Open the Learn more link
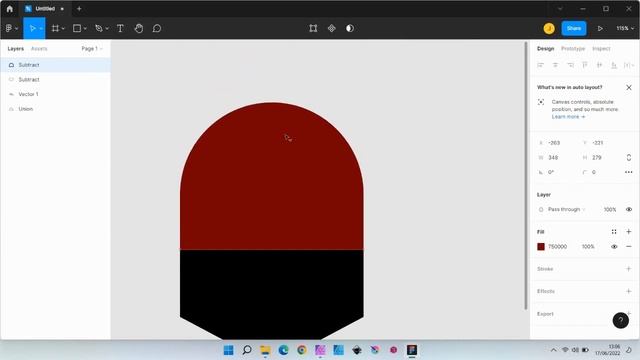 point(568,117)
